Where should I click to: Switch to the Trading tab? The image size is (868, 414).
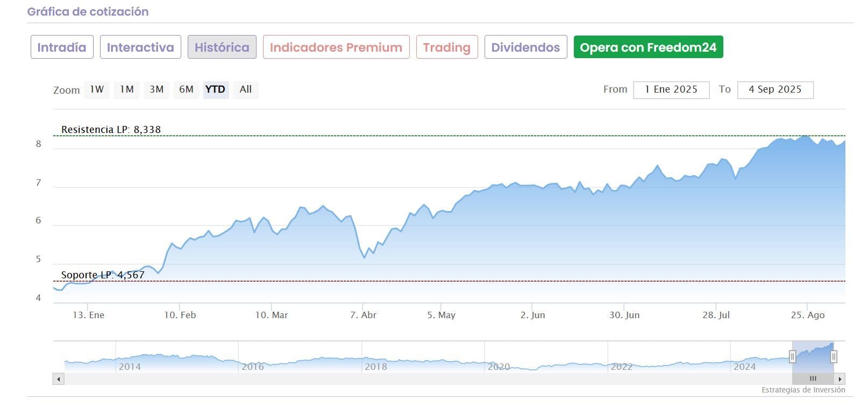point(447,47)
